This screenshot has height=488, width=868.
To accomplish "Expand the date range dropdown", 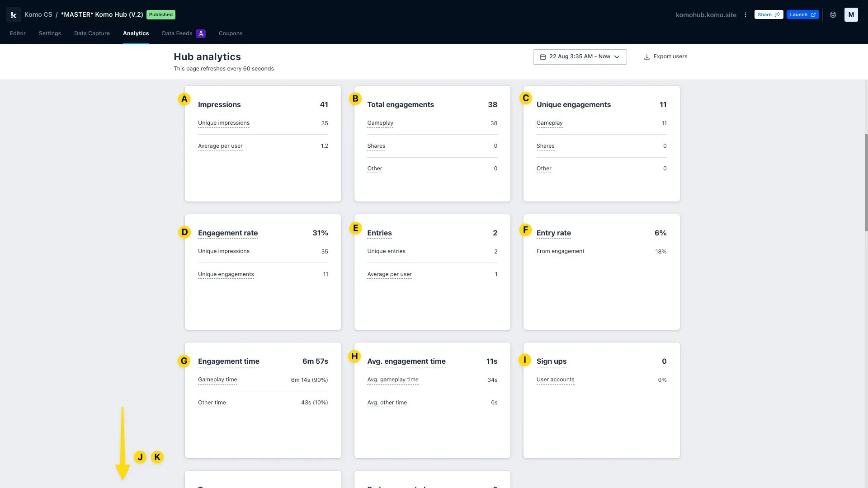I will [580, 57].
